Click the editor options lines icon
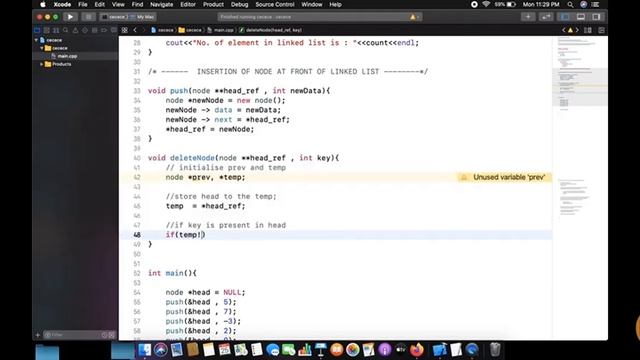 (x=588, y=30)
